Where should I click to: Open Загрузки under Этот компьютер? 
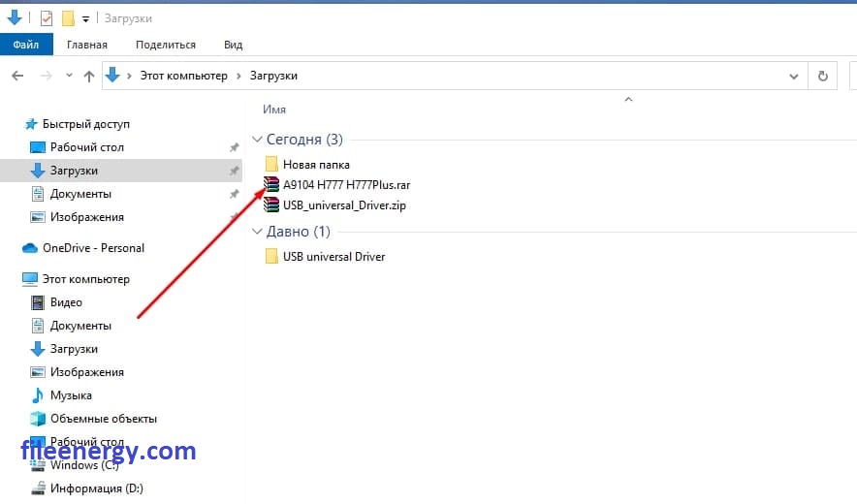pyautogui.click(x=74, y=349)
